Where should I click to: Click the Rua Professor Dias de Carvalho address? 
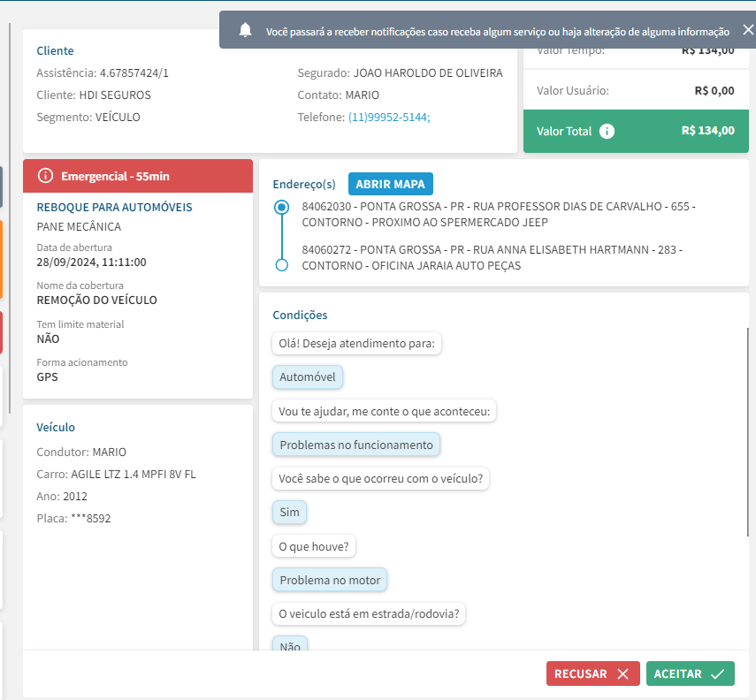tap(498, 214)
